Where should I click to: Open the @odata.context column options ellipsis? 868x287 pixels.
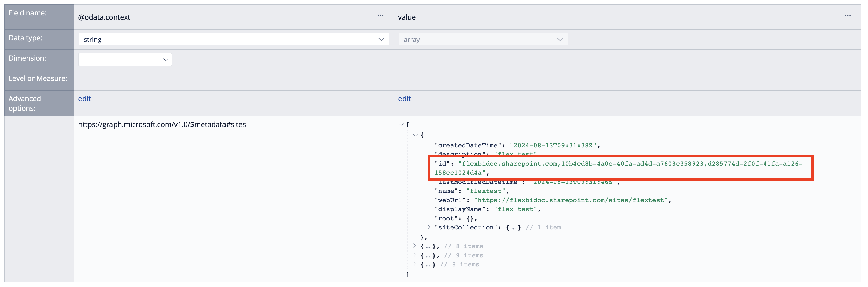pyautogui.click(x=380, y=15)
